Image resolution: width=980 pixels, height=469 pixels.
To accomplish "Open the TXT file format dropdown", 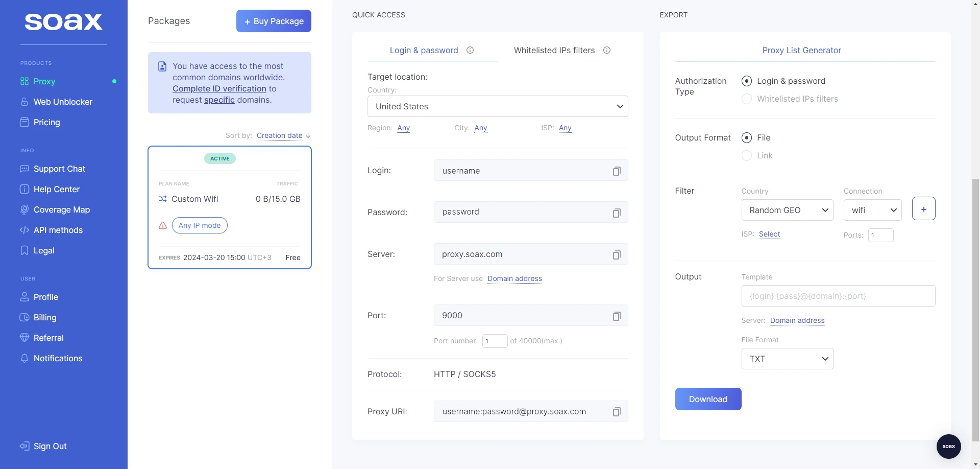I will 787,359.
